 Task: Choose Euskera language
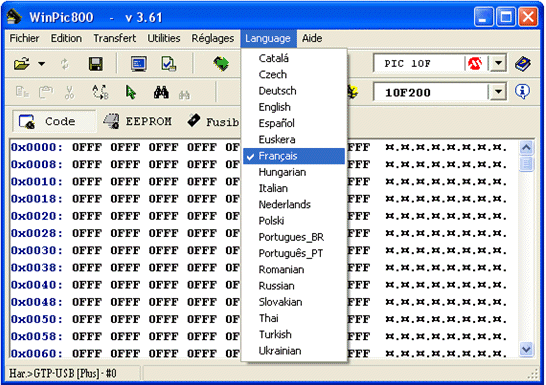tap(294, 140)
